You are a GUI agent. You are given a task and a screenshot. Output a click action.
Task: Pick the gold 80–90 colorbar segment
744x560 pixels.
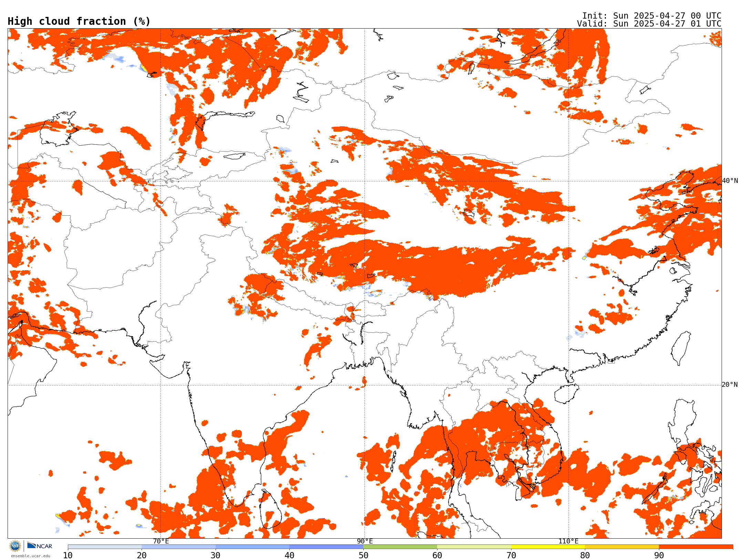(622, 547)
